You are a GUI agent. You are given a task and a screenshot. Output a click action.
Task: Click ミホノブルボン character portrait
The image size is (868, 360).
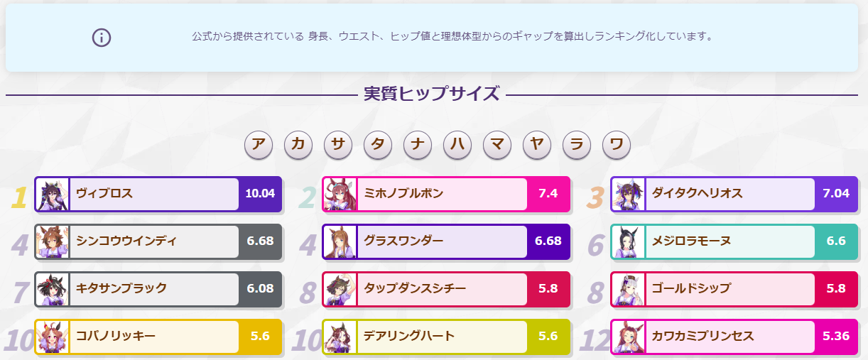tap(340, 194)
